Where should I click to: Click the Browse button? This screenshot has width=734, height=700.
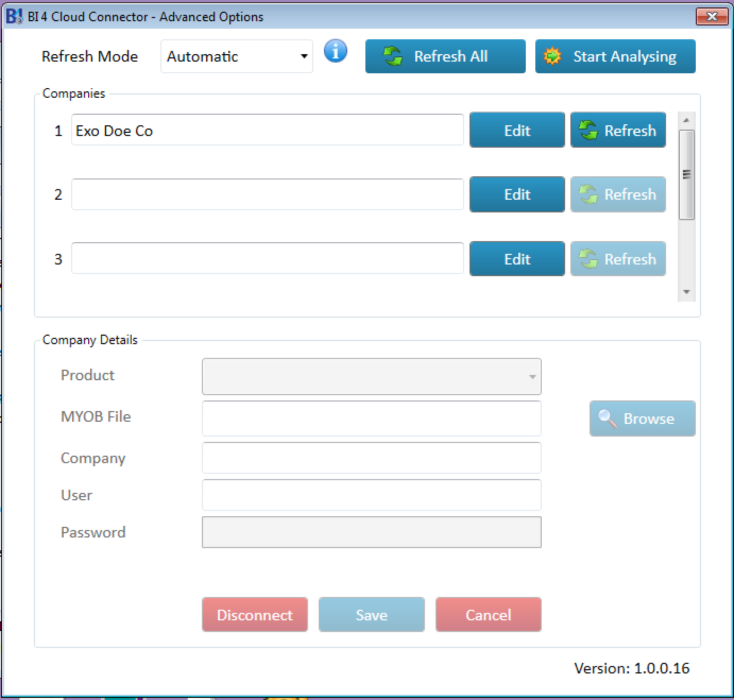tap(642, 419)
